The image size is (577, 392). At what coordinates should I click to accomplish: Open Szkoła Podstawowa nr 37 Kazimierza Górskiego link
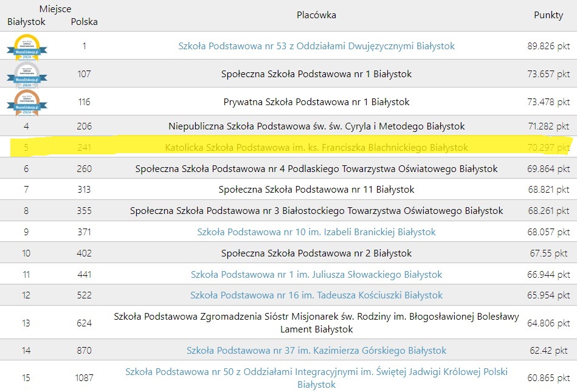click(316, 351)
